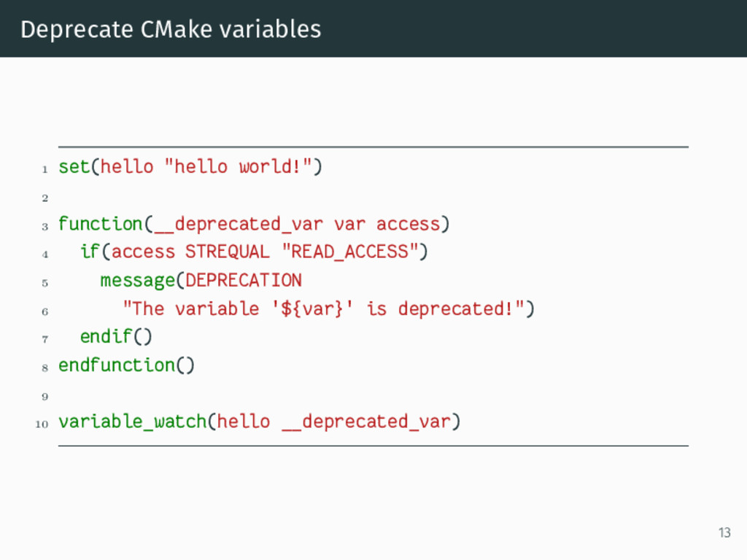Click the slide title 'Deprecate CMake variables'
The width and height of the screenshot is (747, 560).
[171, 29]
